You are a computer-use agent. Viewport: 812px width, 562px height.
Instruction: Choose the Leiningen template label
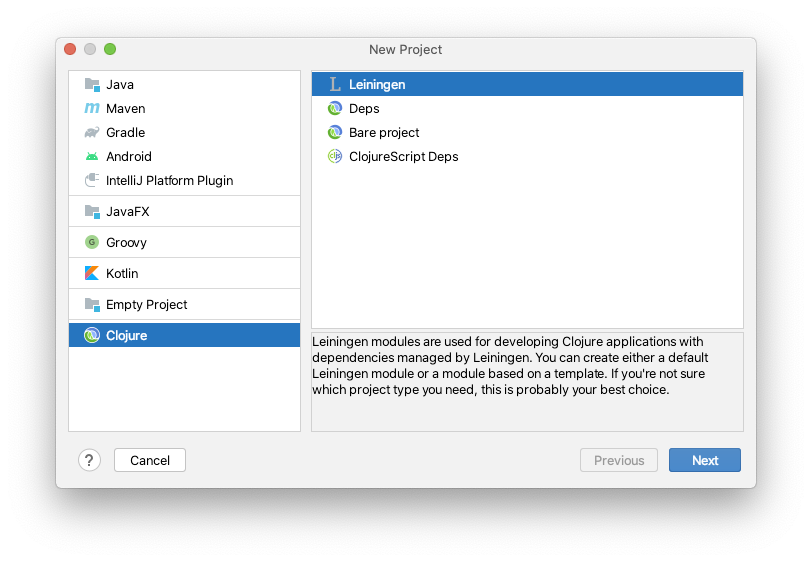click(377, 84)
